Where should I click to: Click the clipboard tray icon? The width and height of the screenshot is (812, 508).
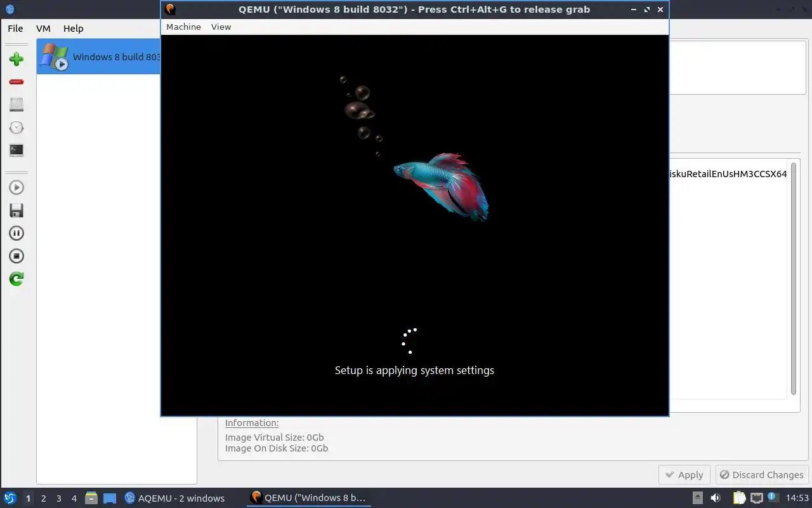(739, 498)
